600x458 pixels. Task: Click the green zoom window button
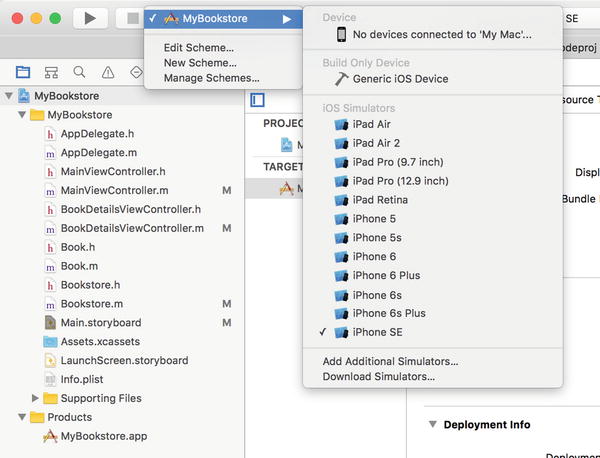tap(55, 18)
